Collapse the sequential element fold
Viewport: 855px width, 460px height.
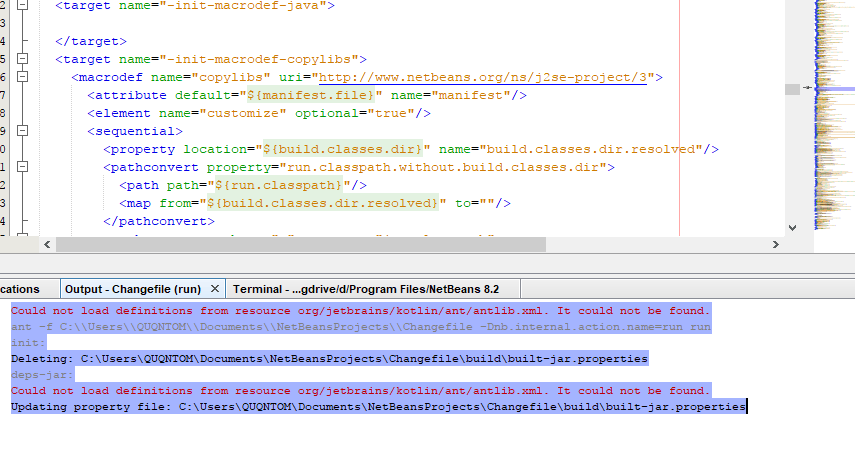click(22, 130)
